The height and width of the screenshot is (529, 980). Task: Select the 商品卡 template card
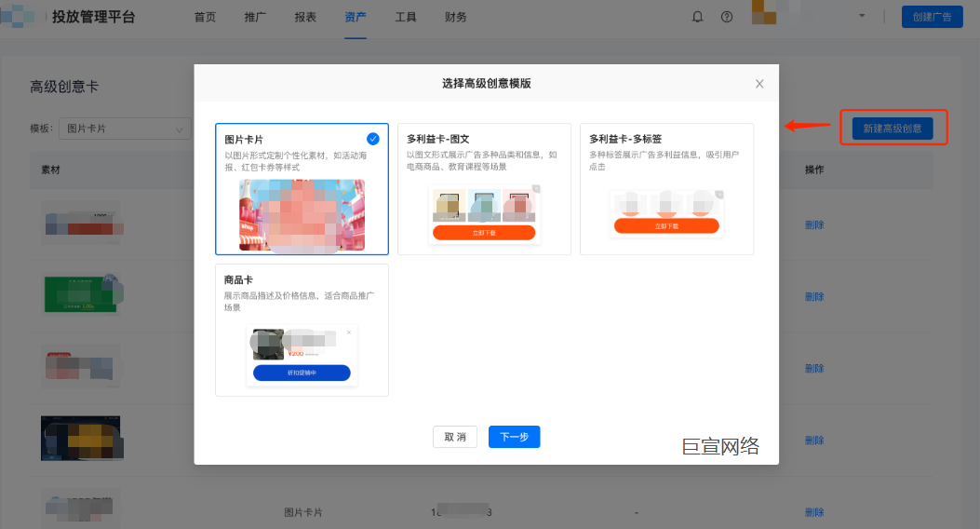[x=302, y=330]
